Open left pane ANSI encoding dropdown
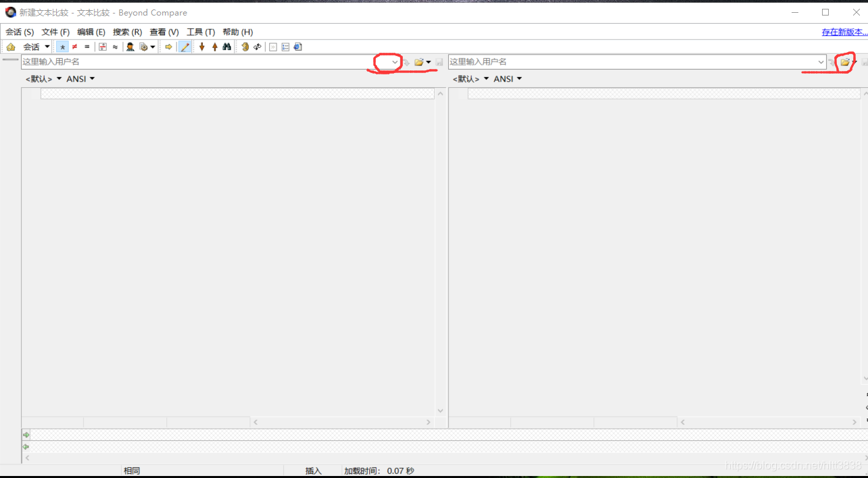 [x=80, y=79]
